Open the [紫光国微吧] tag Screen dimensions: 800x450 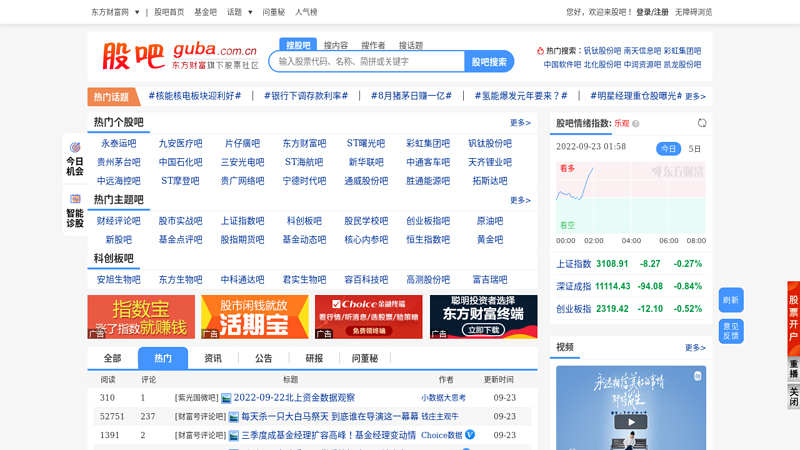coord(196,397)
